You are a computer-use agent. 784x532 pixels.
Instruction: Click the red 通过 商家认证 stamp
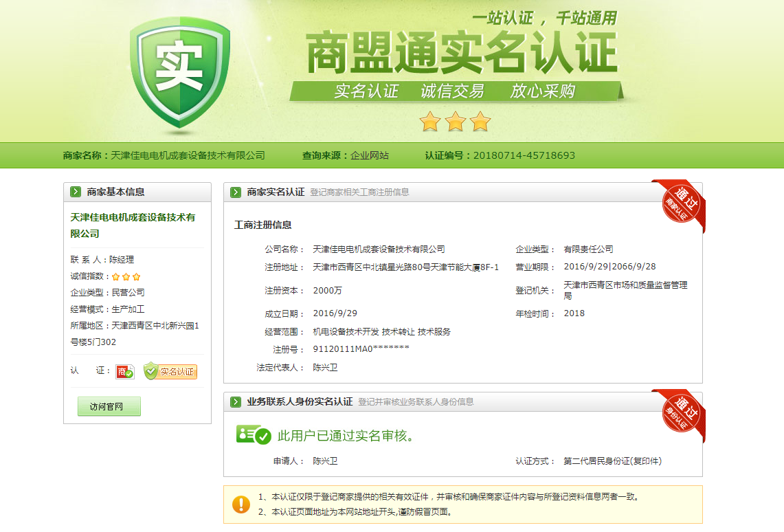click(x=680, y=204)
